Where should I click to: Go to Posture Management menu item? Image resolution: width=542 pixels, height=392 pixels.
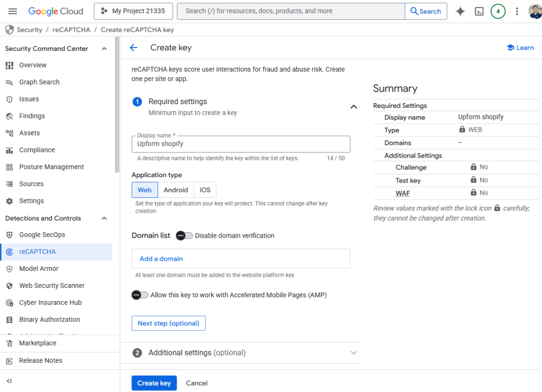pos(51,167)
